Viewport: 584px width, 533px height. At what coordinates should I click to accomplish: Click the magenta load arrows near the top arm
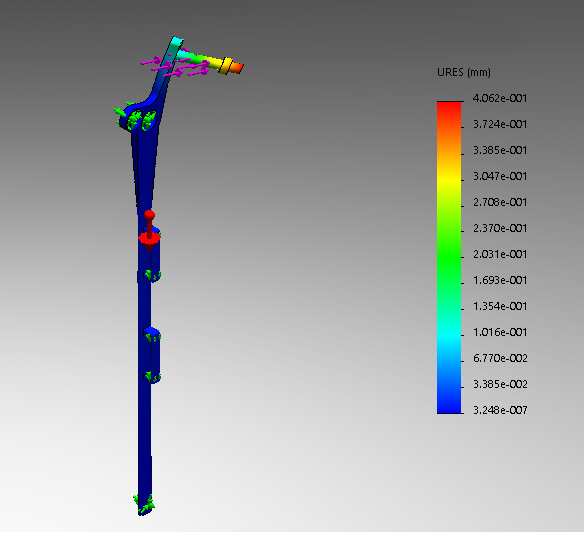tap(176, 66)
